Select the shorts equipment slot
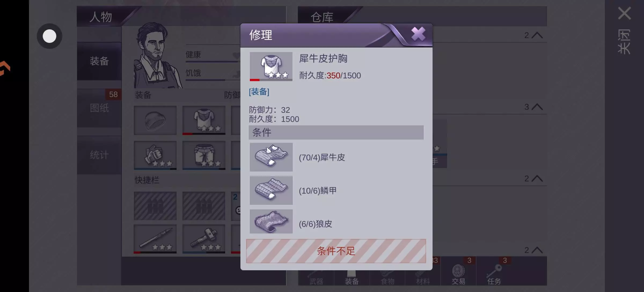The width and height of the screenshot is (644, 292). point(204,155)
